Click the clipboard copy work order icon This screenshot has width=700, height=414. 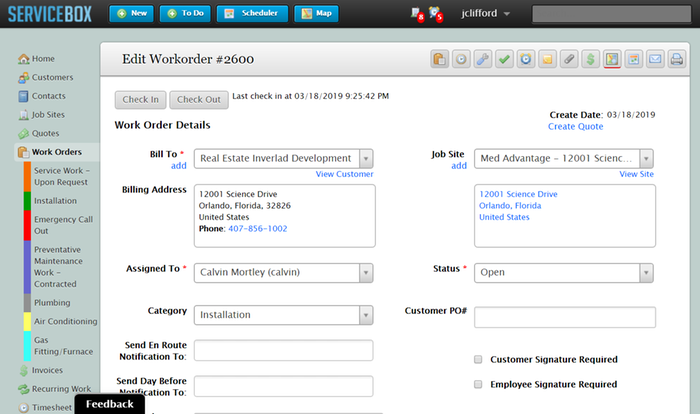[x=439, y=59]
